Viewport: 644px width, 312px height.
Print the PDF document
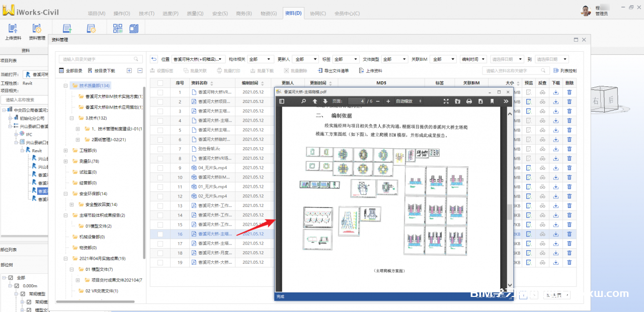pos(469,101)
